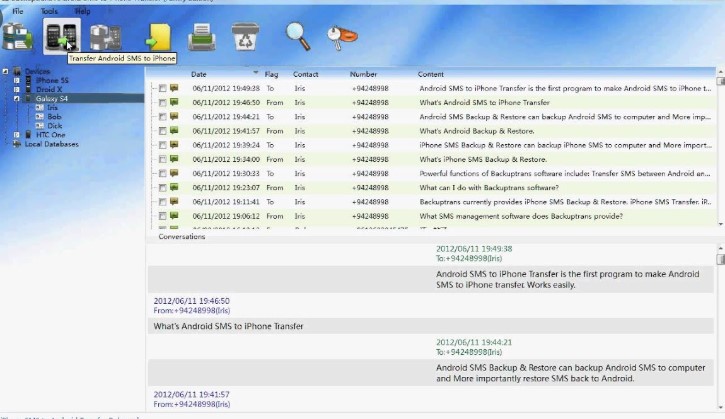Click the phone icon beside HTC One
The width and height of the screenshot is (725, 419).
[x=28, y=135]
